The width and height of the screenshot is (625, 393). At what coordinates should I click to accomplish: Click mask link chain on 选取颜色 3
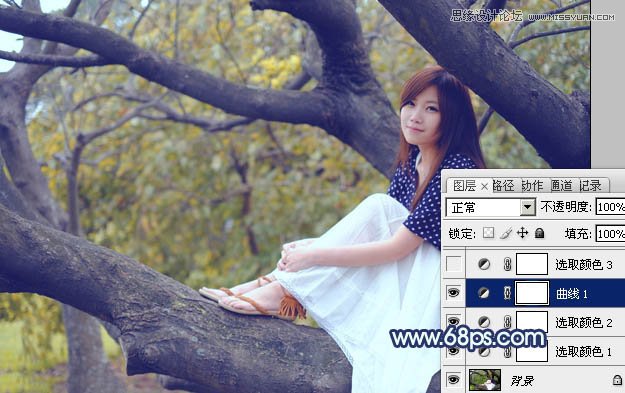click(x=507, y=264)
